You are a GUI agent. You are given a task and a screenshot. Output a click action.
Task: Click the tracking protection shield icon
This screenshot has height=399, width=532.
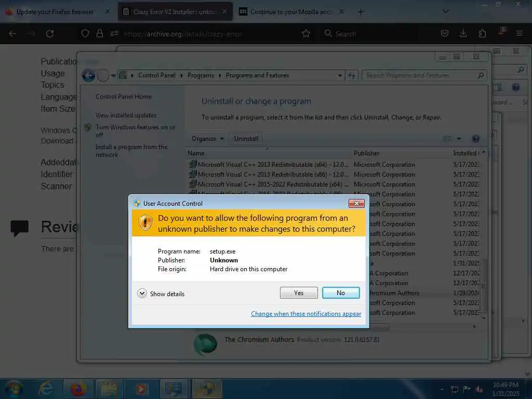click(85, 33)
